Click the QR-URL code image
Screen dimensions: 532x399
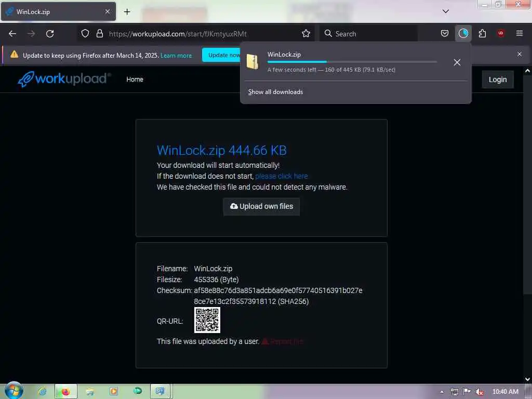click(207, 320)
